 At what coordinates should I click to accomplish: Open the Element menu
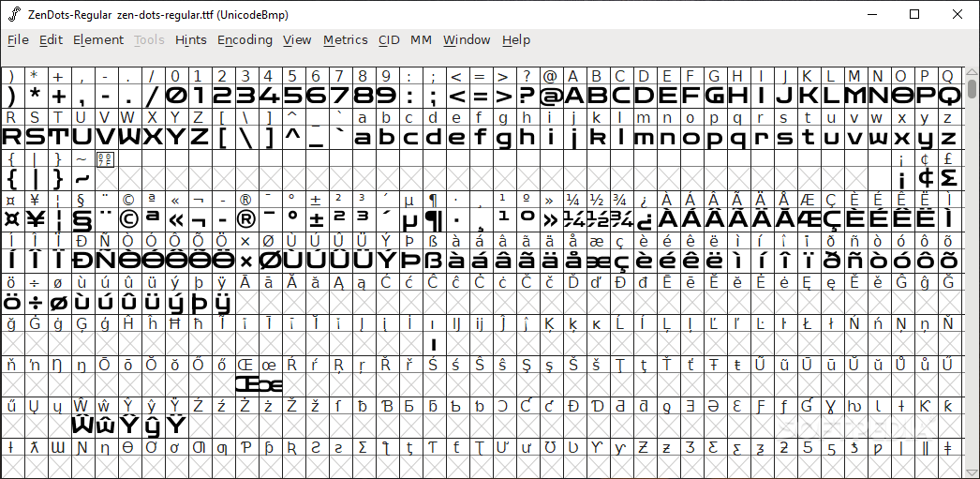tap(98, 40)
